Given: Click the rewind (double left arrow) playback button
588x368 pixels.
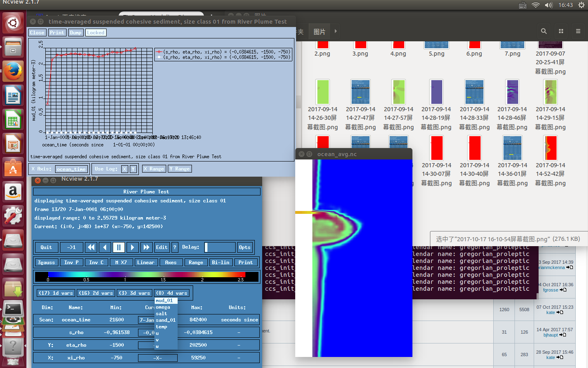Looking at the screenshot, I should [91, 247].
